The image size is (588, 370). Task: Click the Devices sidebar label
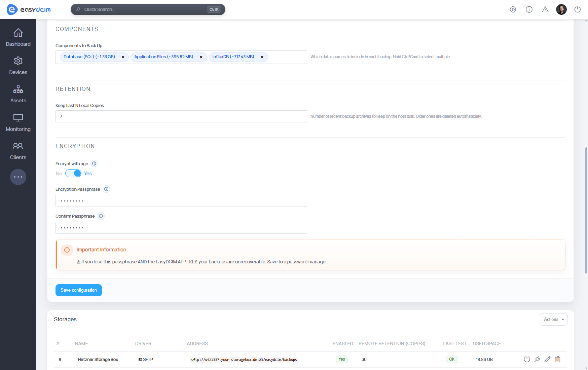[x=18, y=72]
